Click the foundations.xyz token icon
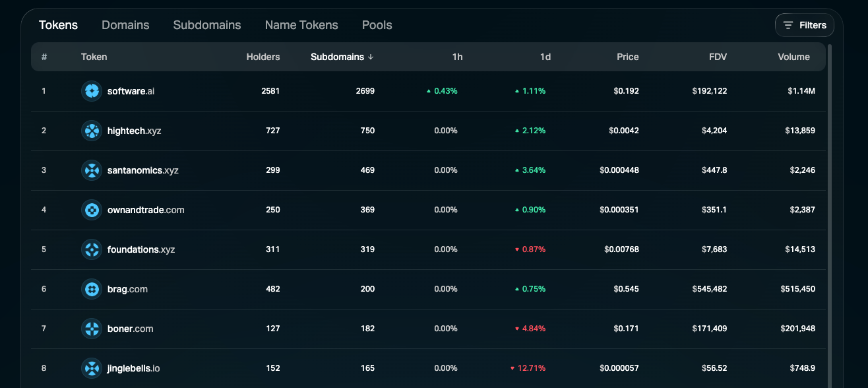 click(91, 249)
